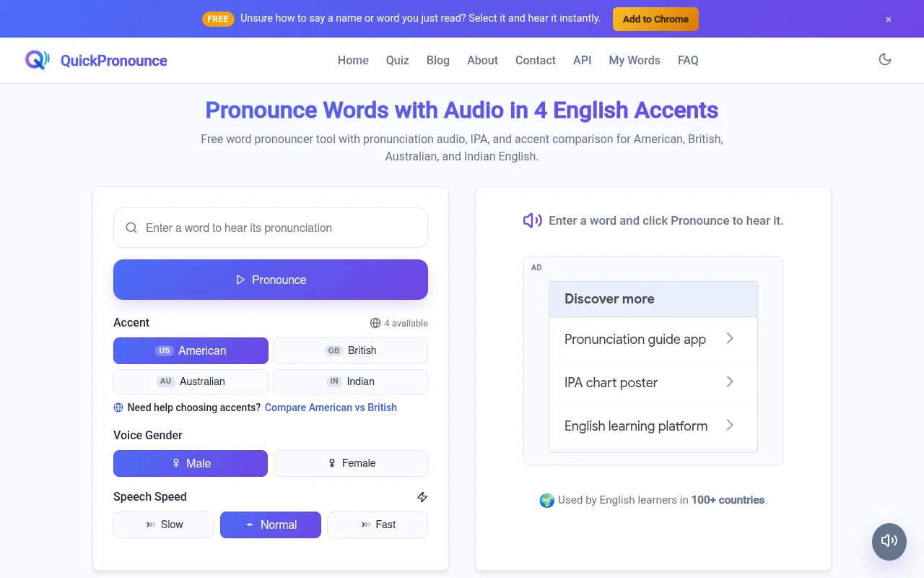The image size is (924, 578).
Task: Focus the word input field
Action: coord(271,228)
